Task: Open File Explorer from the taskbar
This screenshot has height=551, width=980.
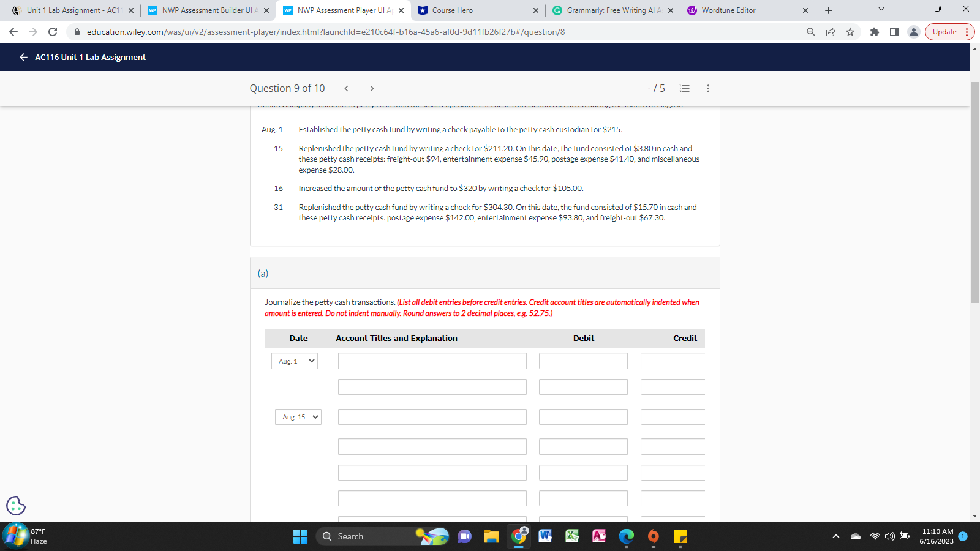Action: pyautogui.click(x=491, y=536)
